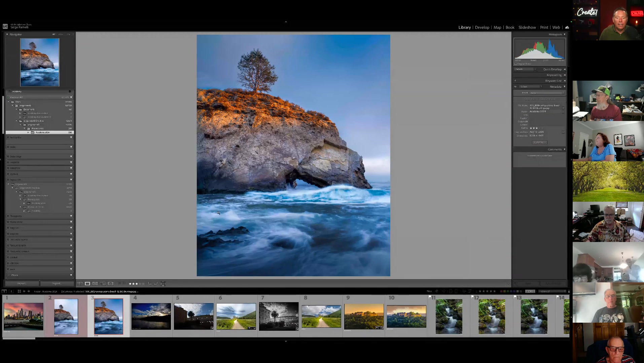The image size is (644, 363).
Task: Switch to Develop module
Action: point(482,28)
